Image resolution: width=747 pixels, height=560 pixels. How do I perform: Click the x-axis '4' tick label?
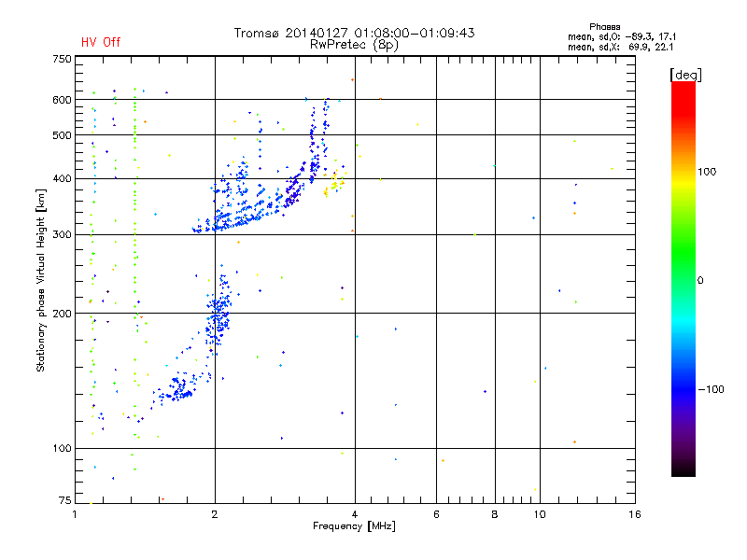pyautogui.click(x=355, y=514)
